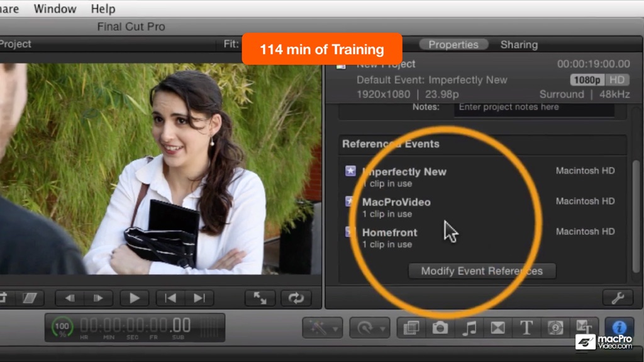644x362 pixels.
Task: Select the Imperfectly New event row
Action: pyautogui.click(x=482, y=177)
